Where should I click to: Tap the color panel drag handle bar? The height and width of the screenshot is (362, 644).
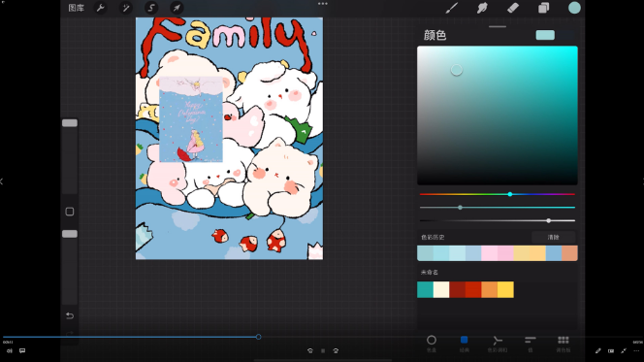click(x=498, y=27)
